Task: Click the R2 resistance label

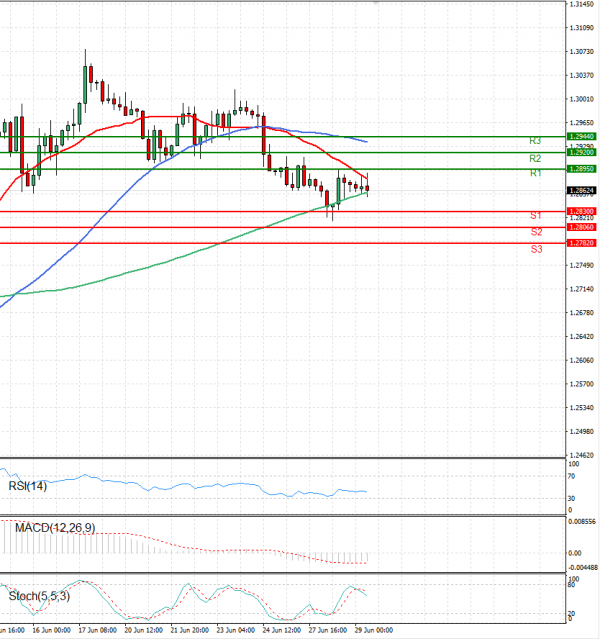Action: click(x=535, y=159)
